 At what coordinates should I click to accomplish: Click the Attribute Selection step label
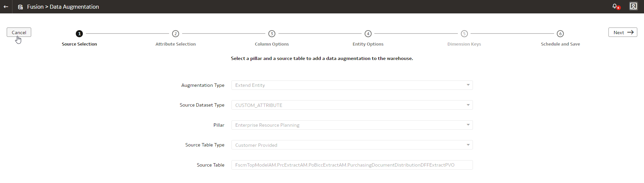[175, 44]
